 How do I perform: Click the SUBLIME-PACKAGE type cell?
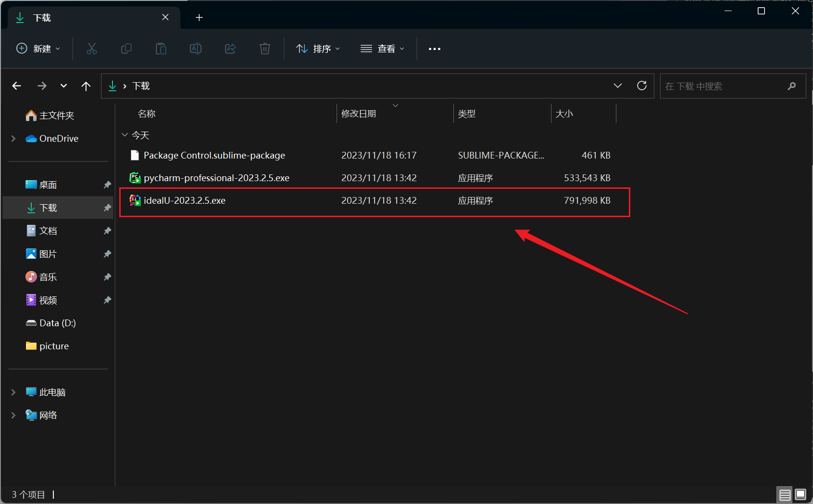pyautogui.click(x=501, y=155)
